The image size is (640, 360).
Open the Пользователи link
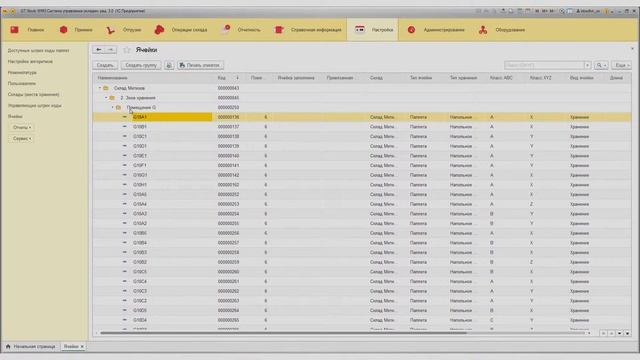[22, 84]
